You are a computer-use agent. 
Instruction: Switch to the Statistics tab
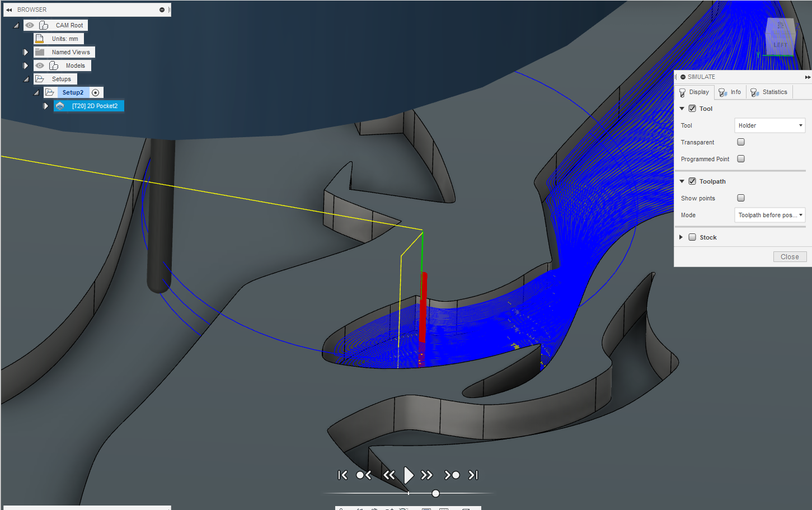click(x=769, y=91)
